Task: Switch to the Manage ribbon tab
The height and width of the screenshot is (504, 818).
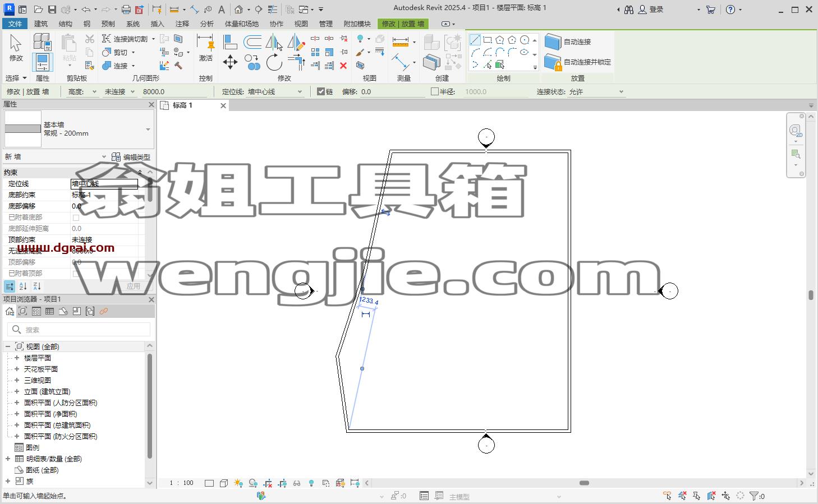Action: click(326, 24)
